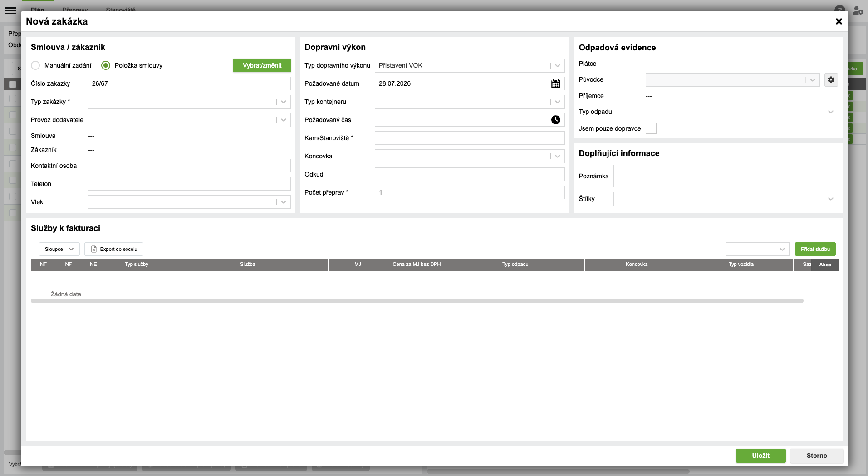Screen dimensions: 868x476
Task: Click horizontal scrollbar under services table
Action: (417, 301)
